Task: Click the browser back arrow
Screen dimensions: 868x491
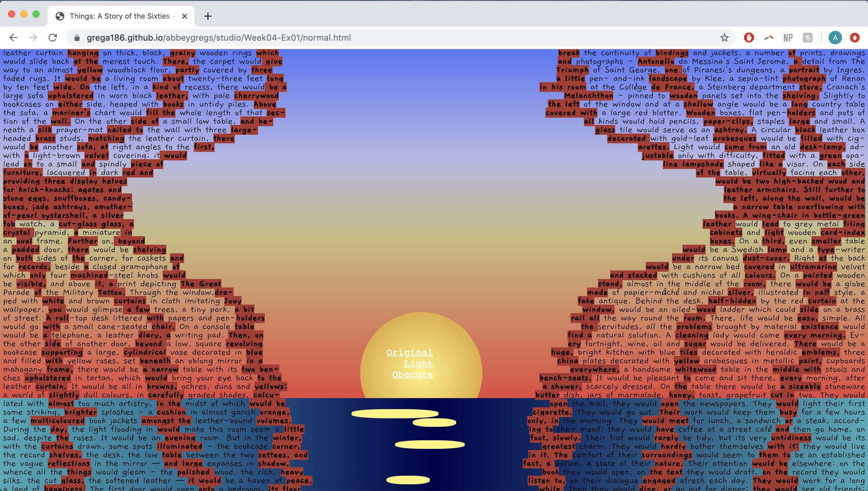Action: pyautogui.click(x=13, y=38)
